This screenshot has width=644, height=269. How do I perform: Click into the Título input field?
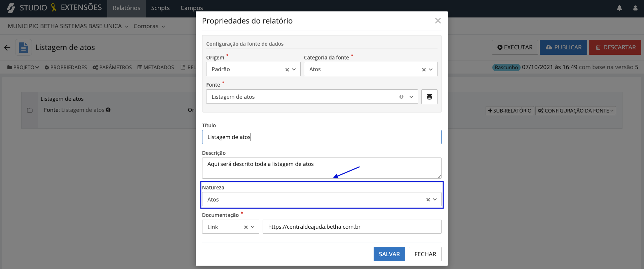coord(322,137)
